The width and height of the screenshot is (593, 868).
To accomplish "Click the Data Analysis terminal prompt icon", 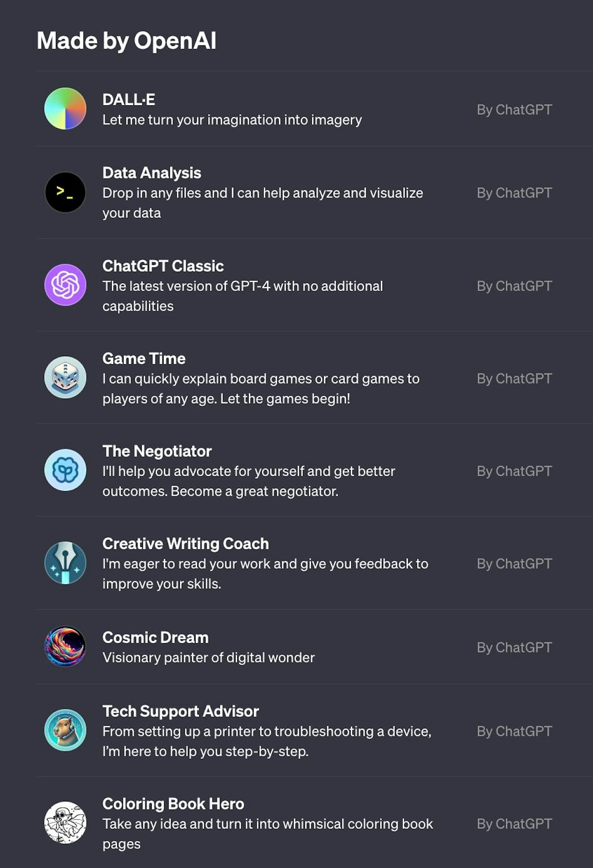I will [65, 192].
